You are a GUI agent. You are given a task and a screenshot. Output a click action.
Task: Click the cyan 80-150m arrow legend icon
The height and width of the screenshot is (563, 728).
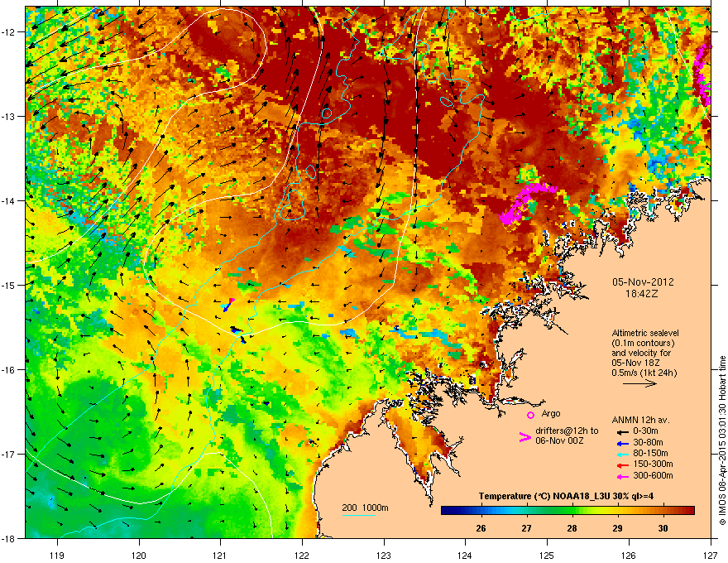622,454
